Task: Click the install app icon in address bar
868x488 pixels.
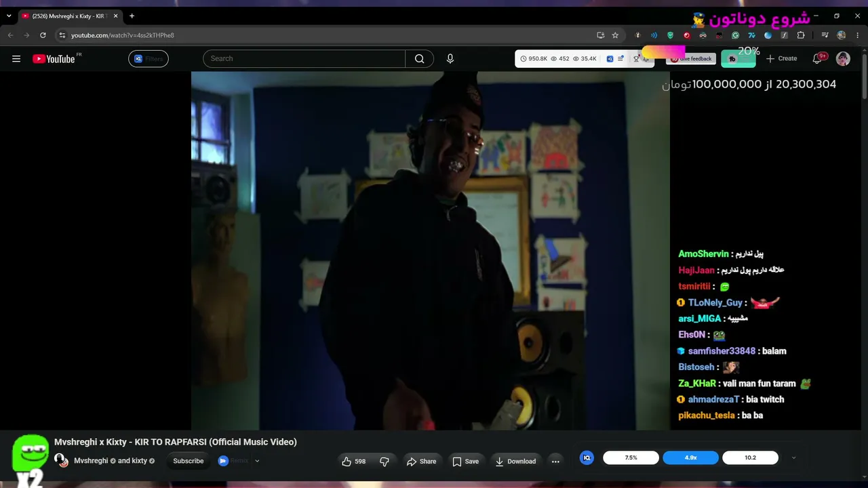Action: (x=600, y=35)
